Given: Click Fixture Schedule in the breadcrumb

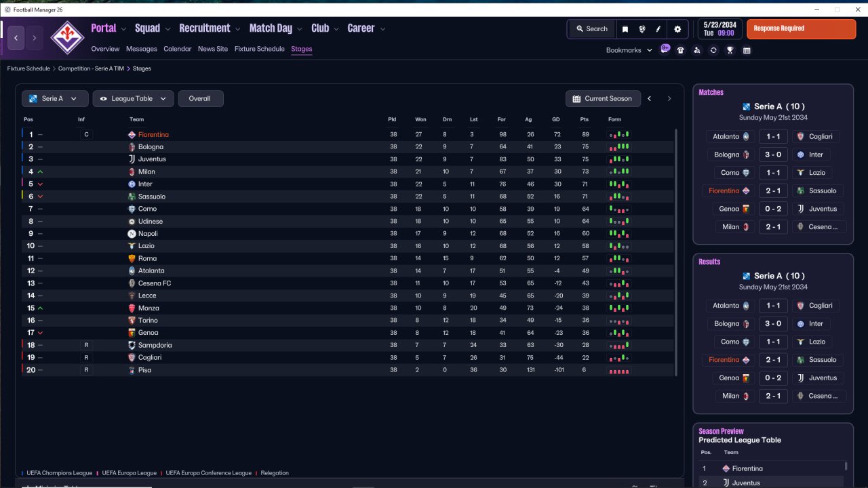Looking at the screenshot, I should tap(28, 68).
